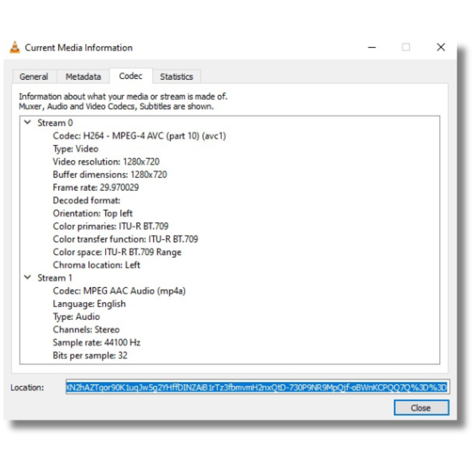Select the Video resolution 1280x720 row

[x=106, y=162]
